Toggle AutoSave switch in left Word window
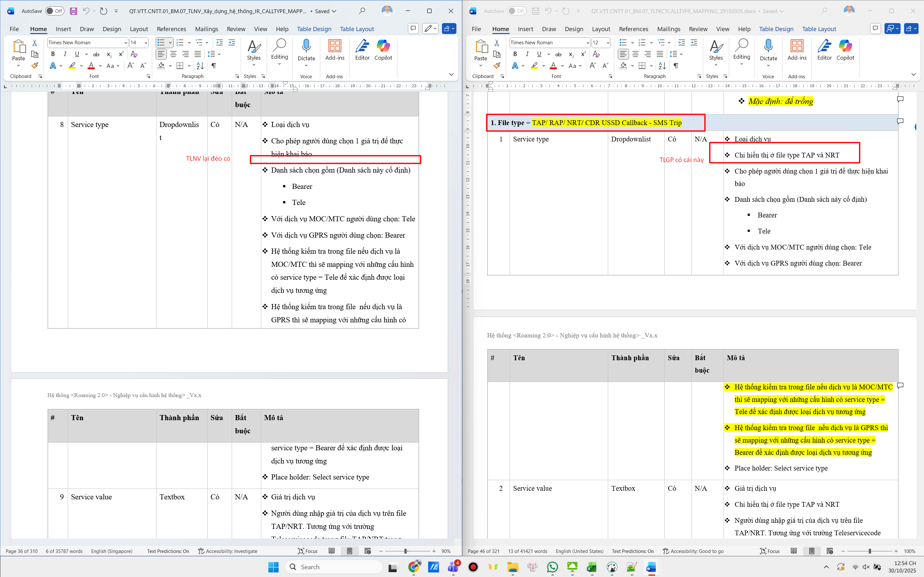The height and width of the screenshot is (577, 924). click(x=55, y=11)
